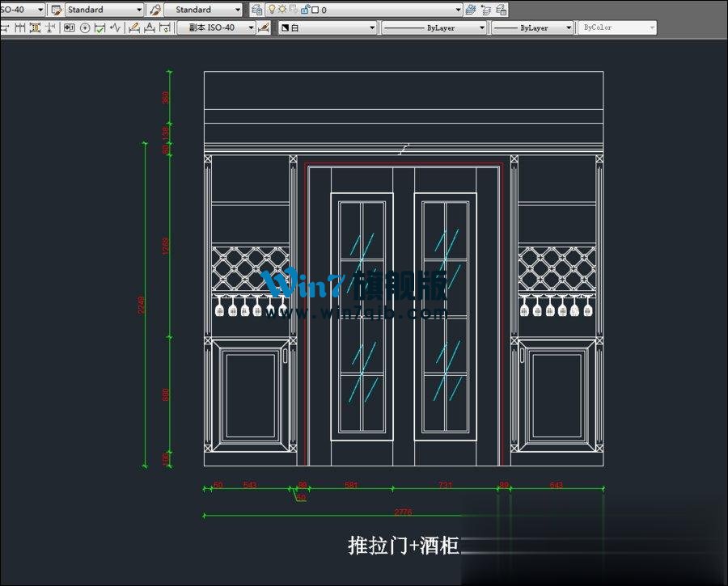
Task: Select the right lower cabinet door panel
Action: 557,396
